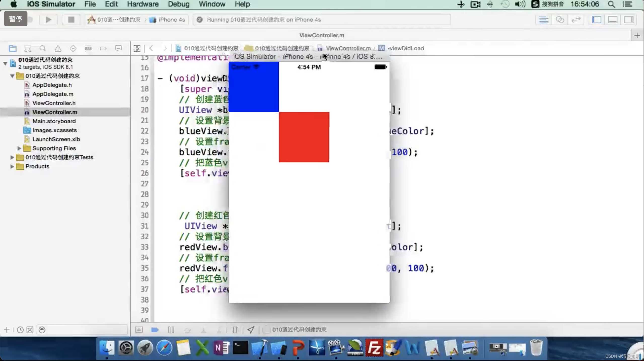This screenshot has width=644, height=361.
Task: Click the Run (play) button
Action: coord(48,20)
